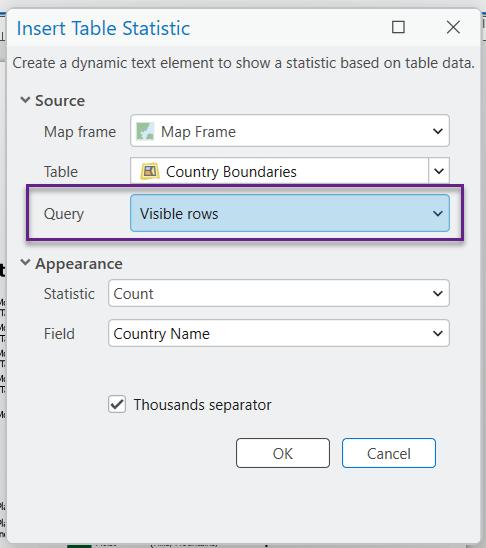This screenshot has height=548, width=486.
Task: Click the Country Boundaries table field
Action: 280,171
